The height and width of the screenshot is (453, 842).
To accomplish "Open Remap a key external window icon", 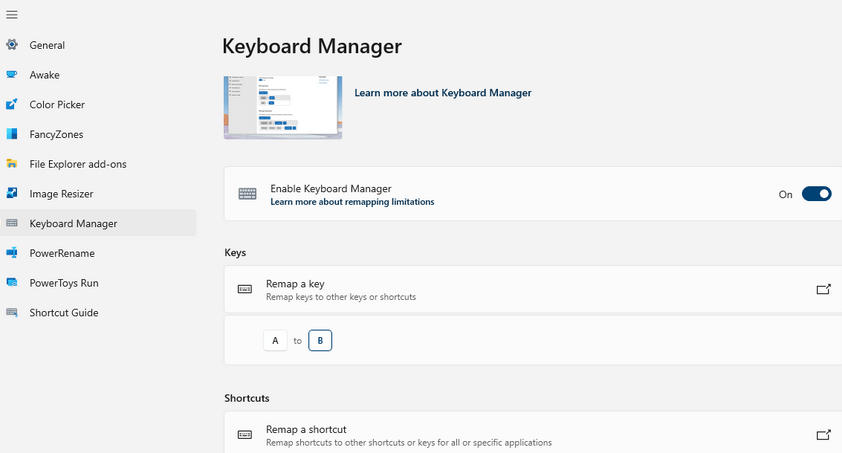I will tap(823, 289).
